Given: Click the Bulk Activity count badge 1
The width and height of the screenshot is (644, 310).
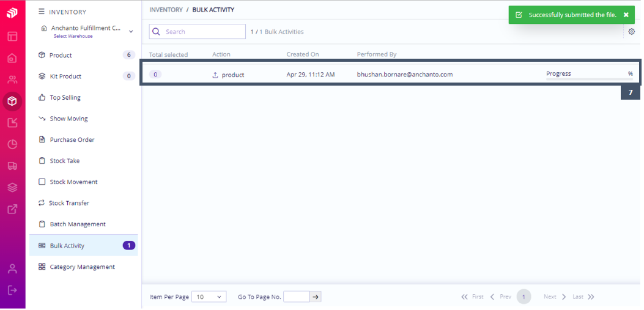Looking at the screenshot, I should pos(129,246).
